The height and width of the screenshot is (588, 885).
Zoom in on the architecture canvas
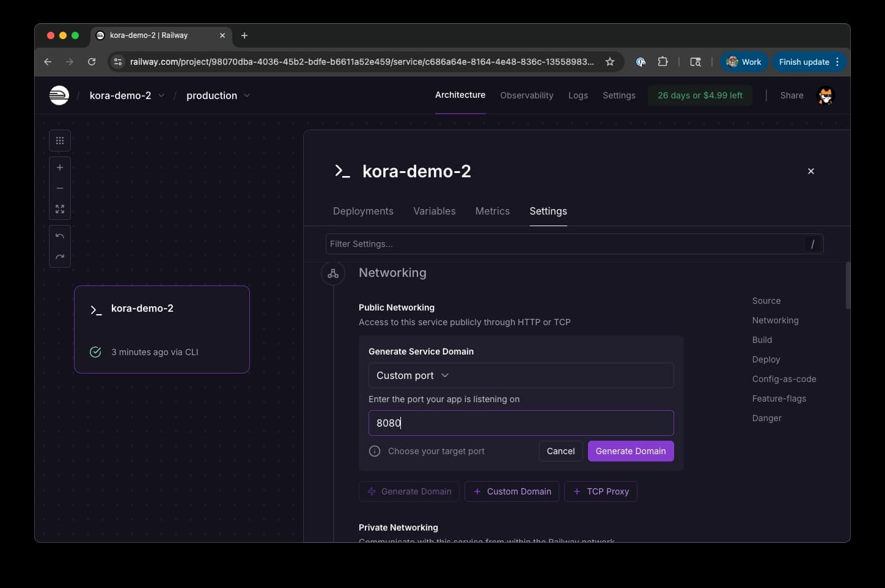pyautogui.click(x=60, y=167)
